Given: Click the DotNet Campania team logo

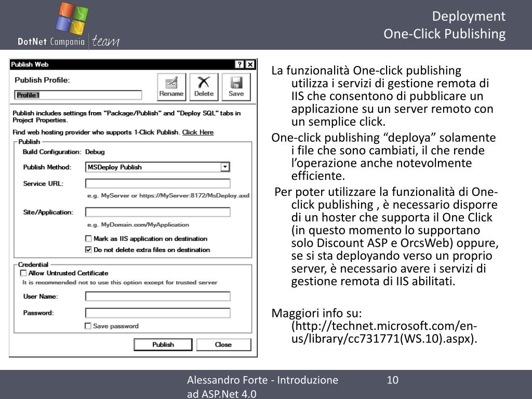Looking at the screenshot, I should [x=69, y=25].
